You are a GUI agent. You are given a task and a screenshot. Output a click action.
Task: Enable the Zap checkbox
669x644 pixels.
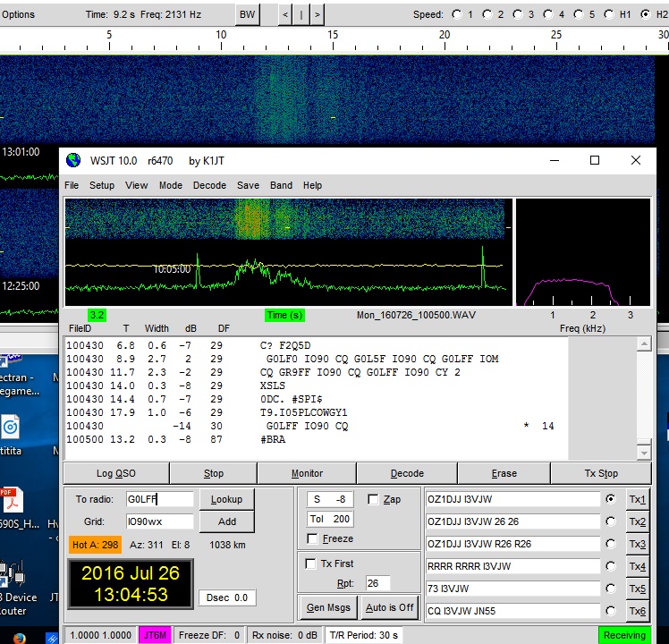(373, 499)
